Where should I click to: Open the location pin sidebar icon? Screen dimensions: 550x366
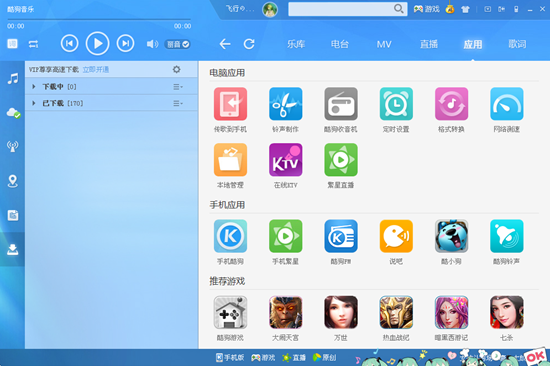13,181
